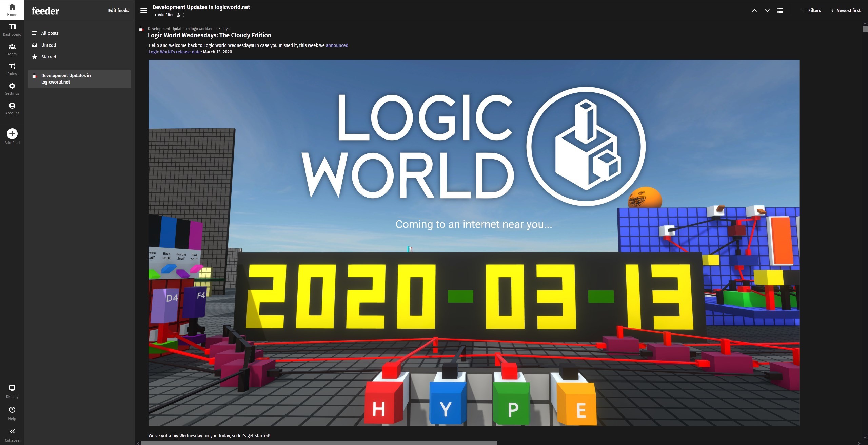The height and width of the screenshot is (445, 868).
Task: Click the feed title header text
Action: tap(201, 7)
